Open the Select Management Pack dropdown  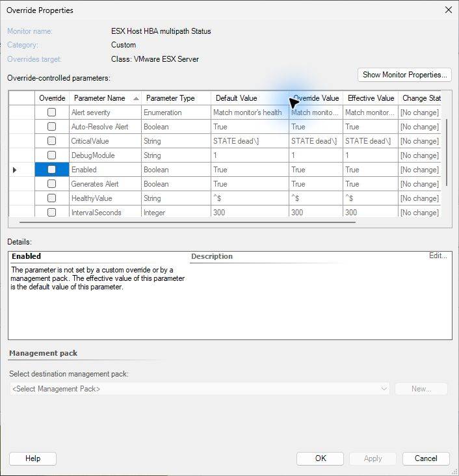tap(200, 389)
